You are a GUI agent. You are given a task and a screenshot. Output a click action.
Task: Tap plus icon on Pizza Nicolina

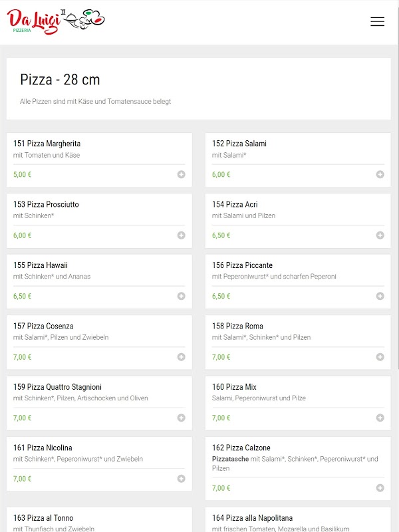click(181, 479)
